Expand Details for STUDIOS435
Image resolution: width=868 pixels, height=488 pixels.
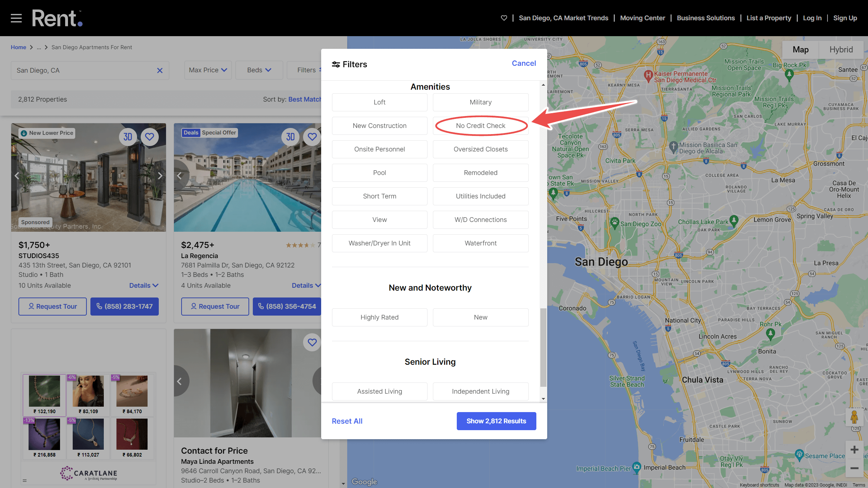143,285
